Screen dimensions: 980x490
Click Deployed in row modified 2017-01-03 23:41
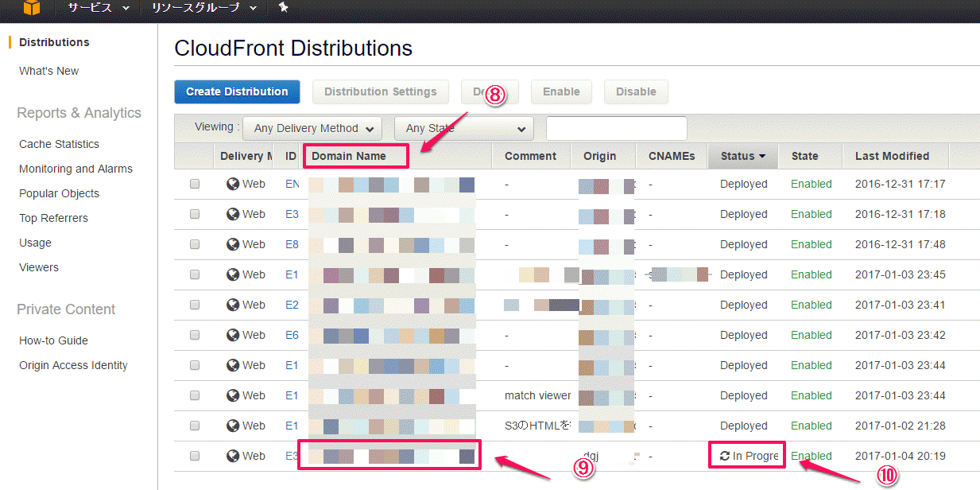744,305
